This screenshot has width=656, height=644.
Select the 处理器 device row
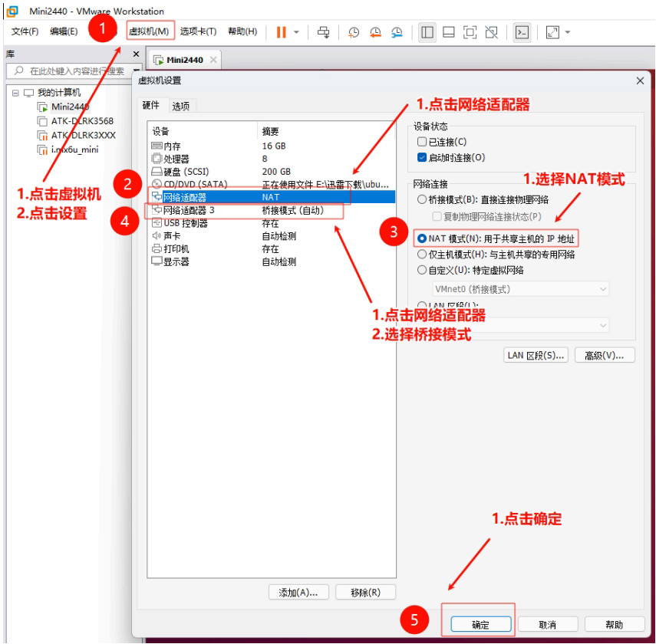coord(271,159)
